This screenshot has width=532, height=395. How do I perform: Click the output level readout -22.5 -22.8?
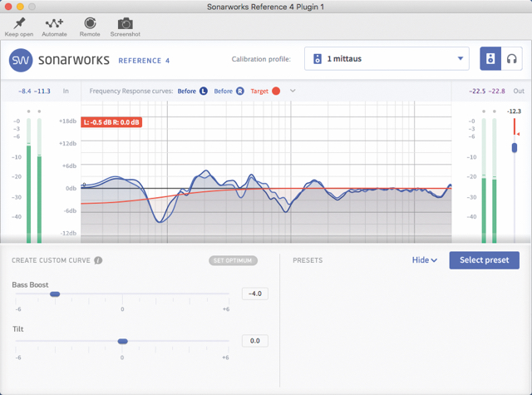point(487,91)
